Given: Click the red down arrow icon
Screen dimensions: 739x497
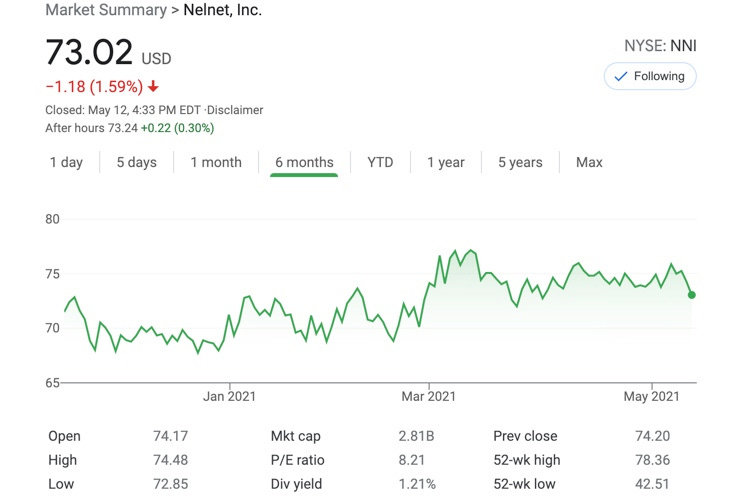Looking at the screenshot, I should 153,87.
